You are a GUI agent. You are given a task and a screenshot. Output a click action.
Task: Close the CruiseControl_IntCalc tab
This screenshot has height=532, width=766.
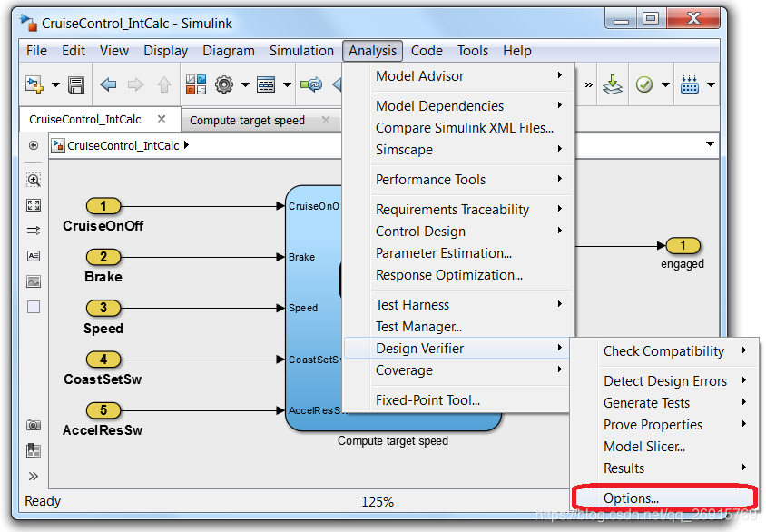(x=162, y=119)
